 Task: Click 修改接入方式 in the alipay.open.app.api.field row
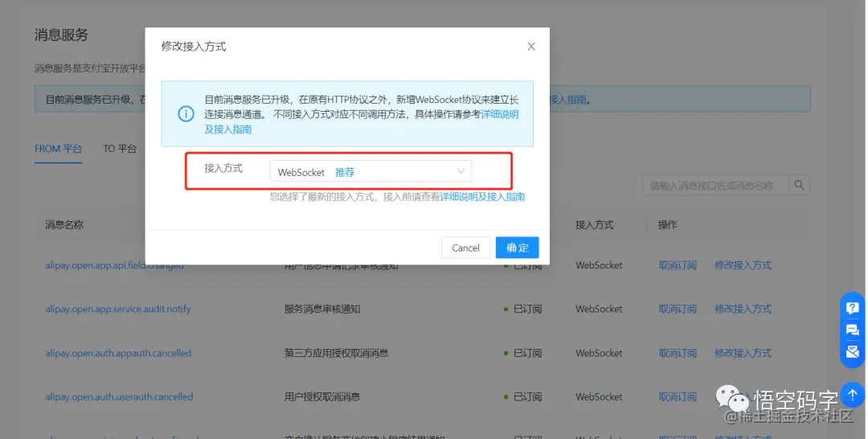(x=743, y=265)
